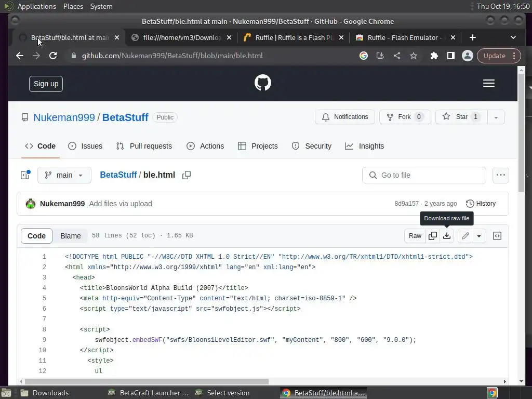Open the GitHub hamburger navigation menu
This screenshot has width=532, height=399.
488,83
